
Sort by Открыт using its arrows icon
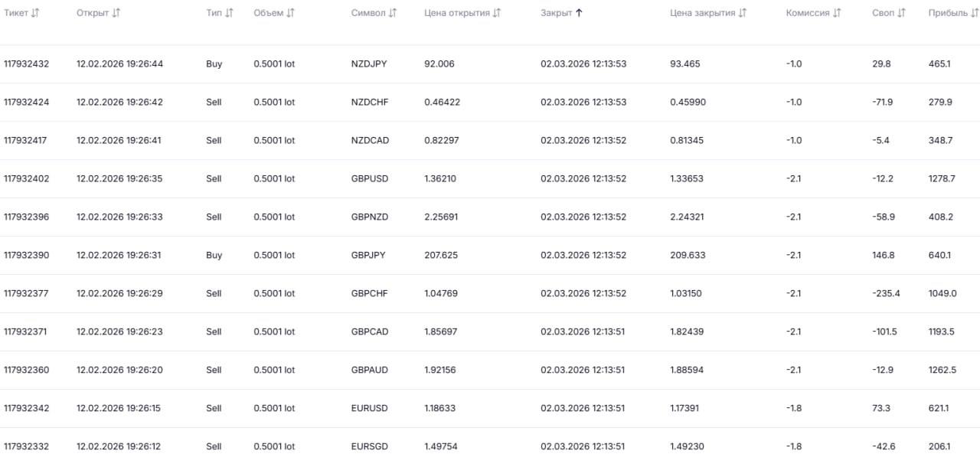click(116, 13)
